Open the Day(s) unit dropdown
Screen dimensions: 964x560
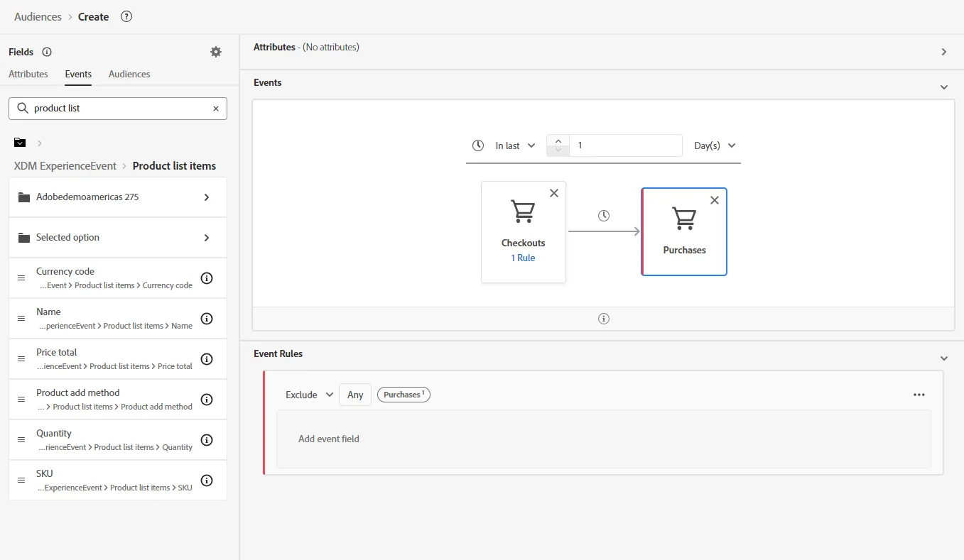pyautogui.click(x=715, y=146)
